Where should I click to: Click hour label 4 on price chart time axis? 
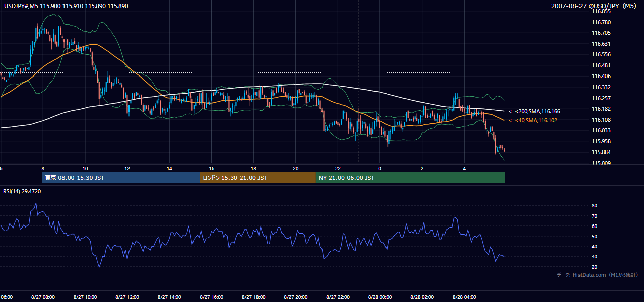coord(464,168)
